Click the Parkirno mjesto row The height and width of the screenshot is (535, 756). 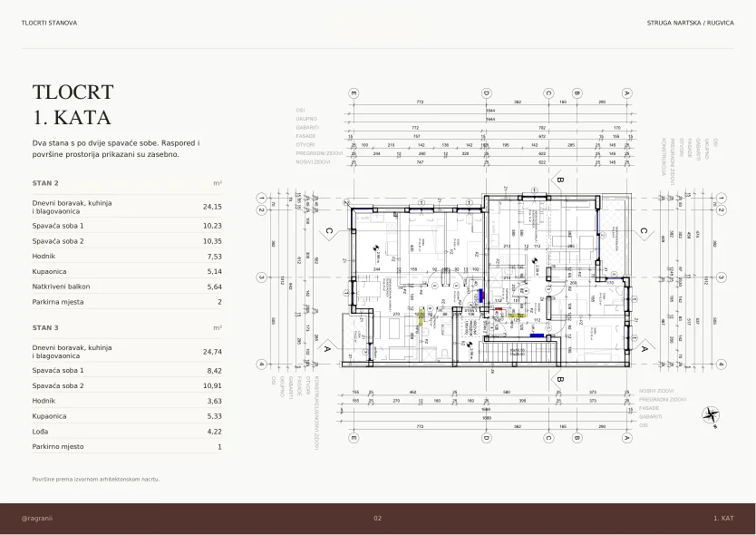(127, 447)
